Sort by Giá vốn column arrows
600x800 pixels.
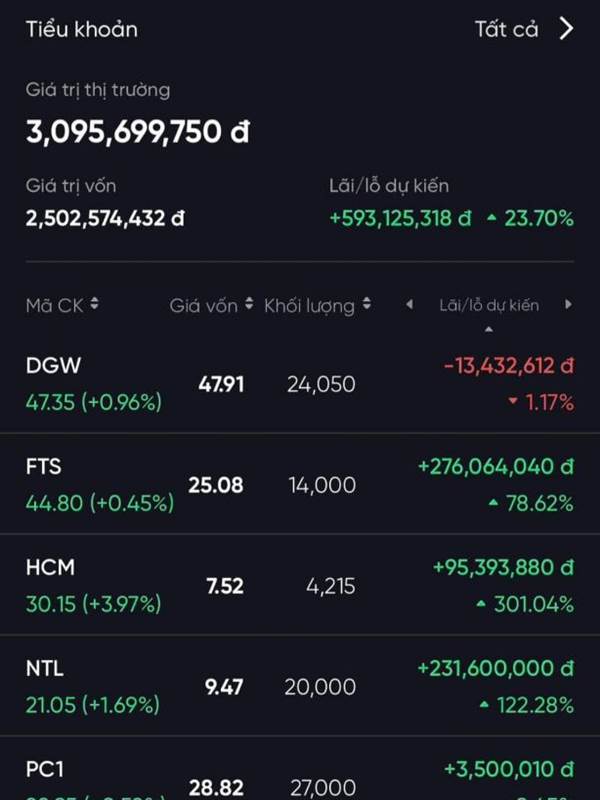tap(248, 305)
